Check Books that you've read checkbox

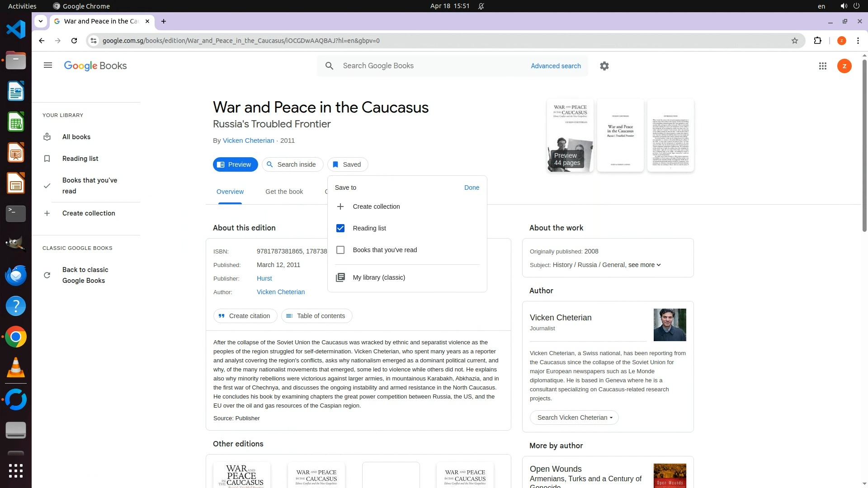click(340, 250)
